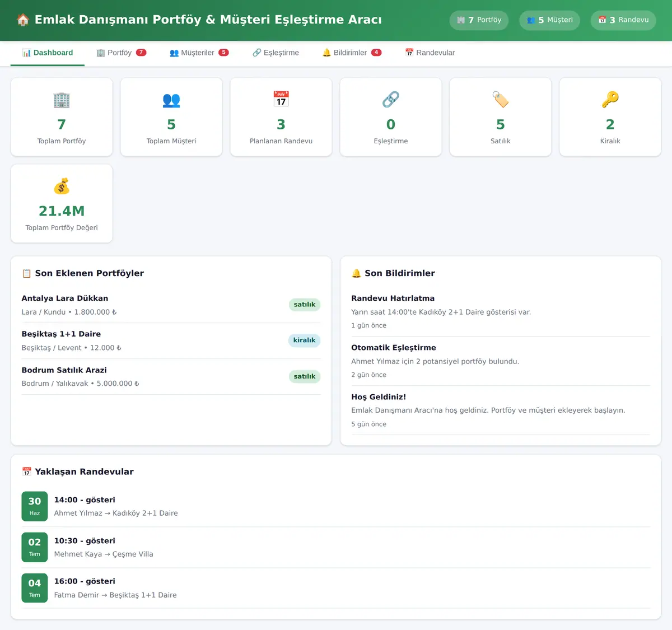Click the kiralık badge on Beşiktaş 1+1 Daire
The width and height of the screenshot is (672, 630).
click(305, 340)
